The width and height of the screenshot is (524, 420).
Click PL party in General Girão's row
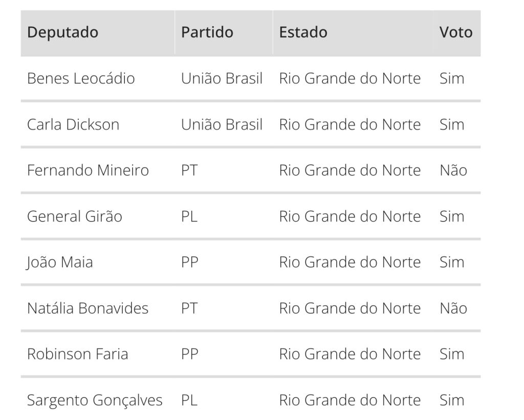click(189, 216)
